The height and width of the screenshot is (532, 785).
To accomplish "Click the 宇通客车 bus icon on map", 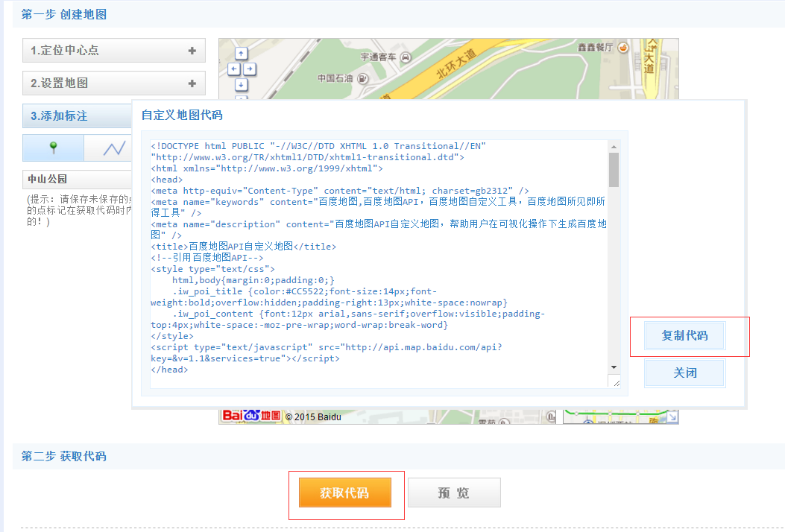I will (x=406, y=57).
